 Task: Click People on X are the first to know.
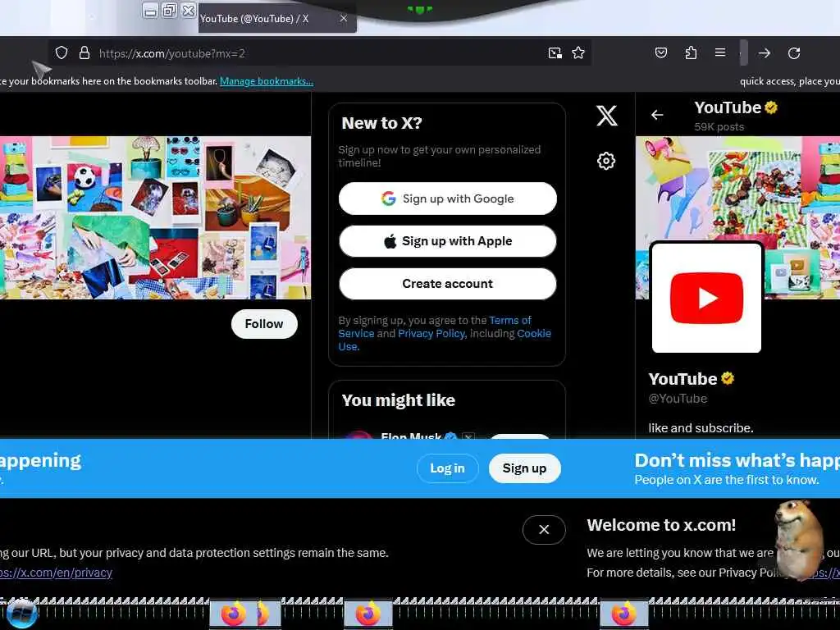click(727, 479)
